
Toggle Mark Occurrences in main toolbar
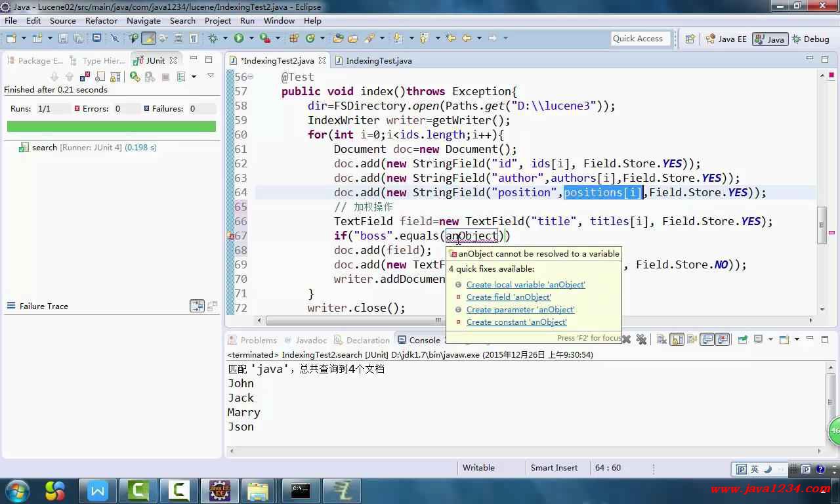(x=149, y=38)
